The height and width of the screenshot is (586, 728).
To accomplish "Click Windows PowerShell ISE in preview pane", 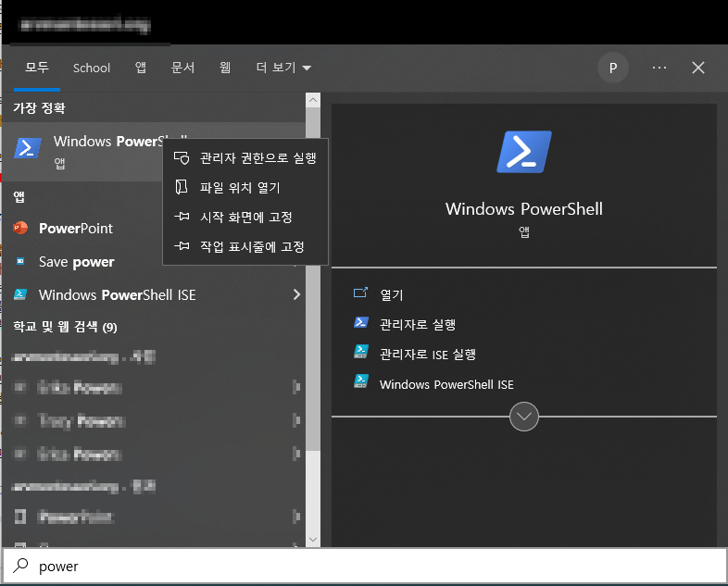I will [446, 384].
